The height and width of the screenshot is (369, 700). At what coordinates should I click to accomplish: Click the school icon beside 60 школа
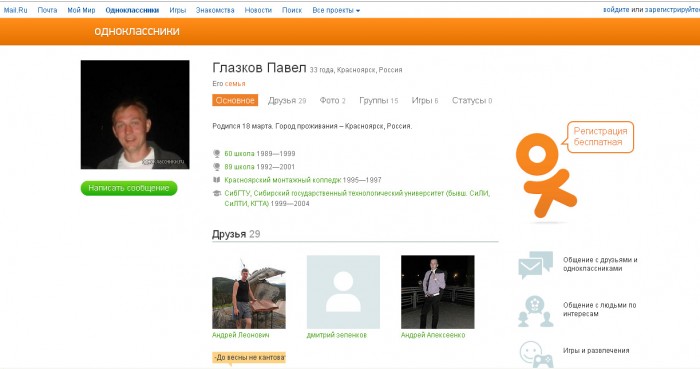(217, 153)
